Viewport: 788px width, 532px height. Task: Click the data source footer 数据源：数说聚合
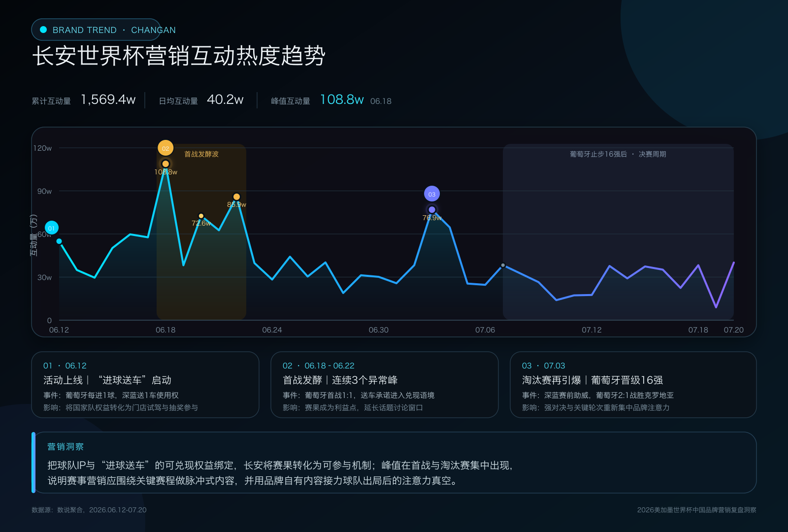click(89, 510)
